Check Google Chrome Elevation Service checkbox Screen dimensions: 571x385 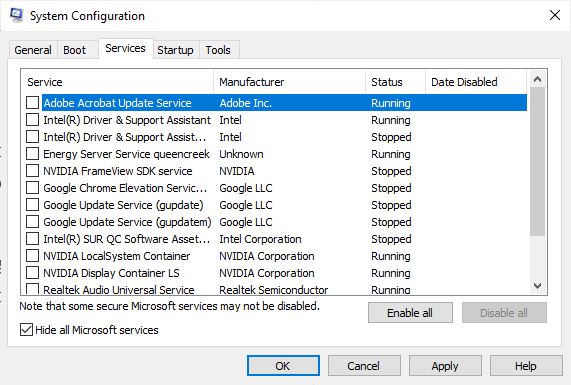point(32,188)
